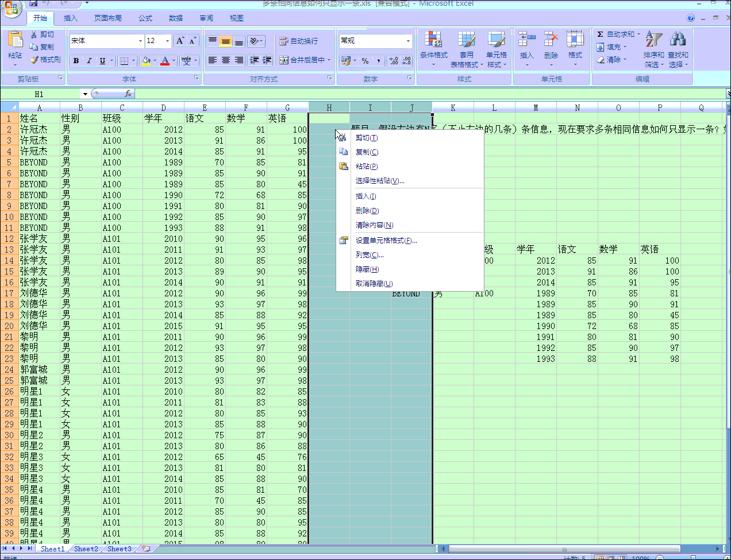Click Merge and Center (合并后居中) button
Viewport: 731px width, 560px height.
(x=302, y=60)
